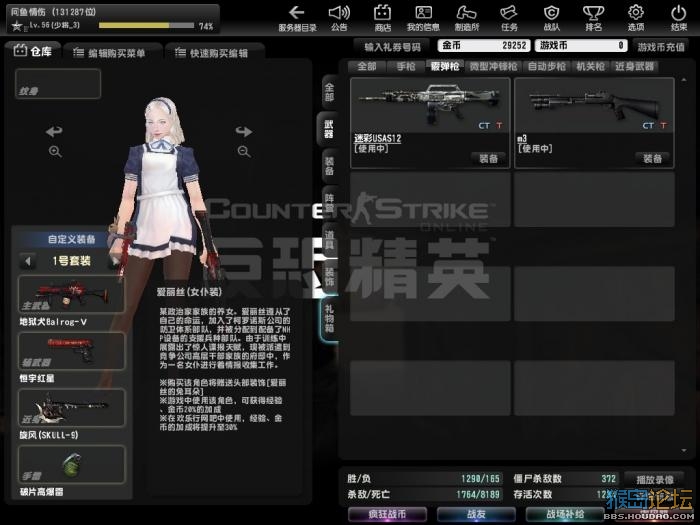Viewport: 700px width, 525px height.
Task: Click character name 爱丽丝(女仆装)
Action: point(189,292)
